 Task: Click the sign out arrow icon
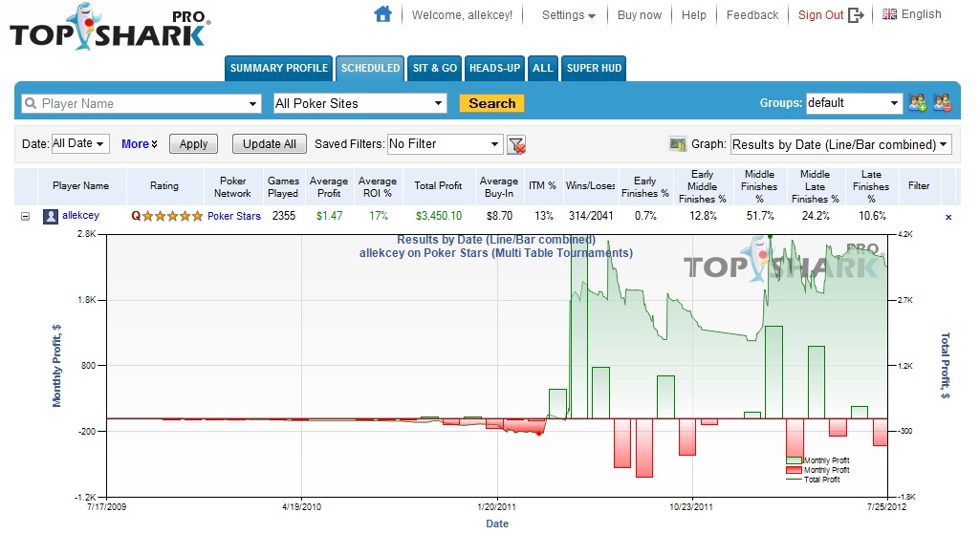click(x=856, y=15)
